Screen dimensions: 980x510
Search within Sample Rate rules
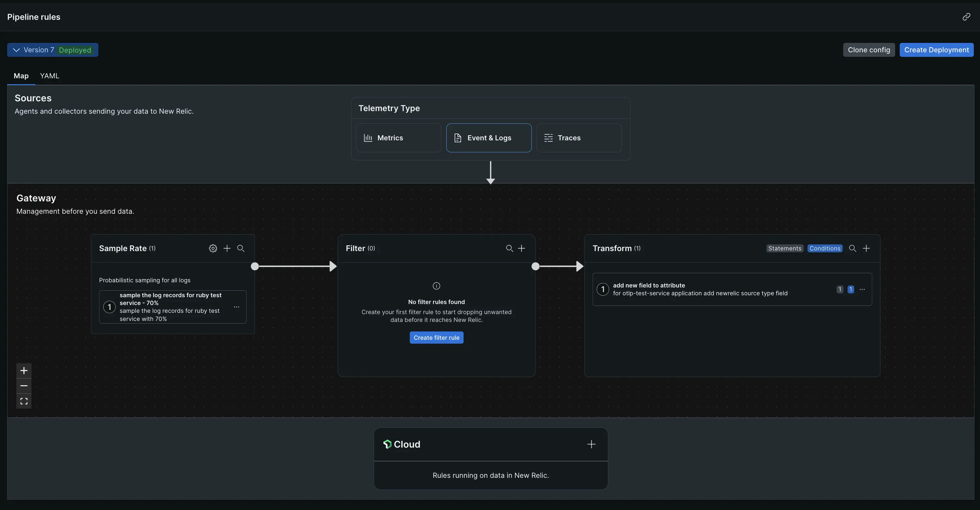pyautogui.click(x=241, y=249)
